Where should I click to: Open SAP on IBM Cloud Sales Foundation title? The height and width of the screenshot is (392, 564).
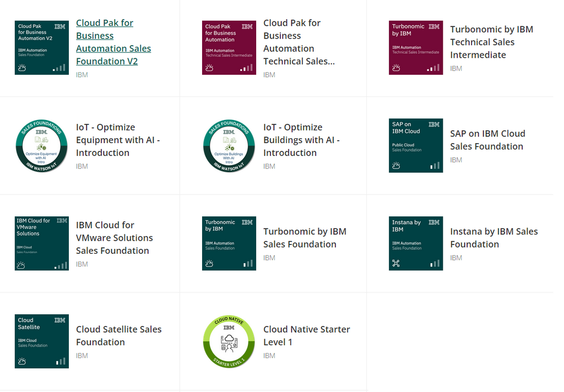pyautogui.click(x=487, y=140)
